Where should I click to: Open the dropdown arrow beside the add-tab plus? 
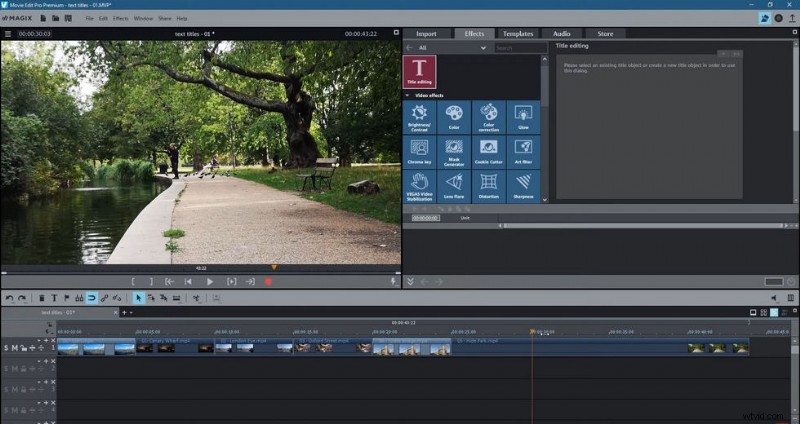(131, 312)
